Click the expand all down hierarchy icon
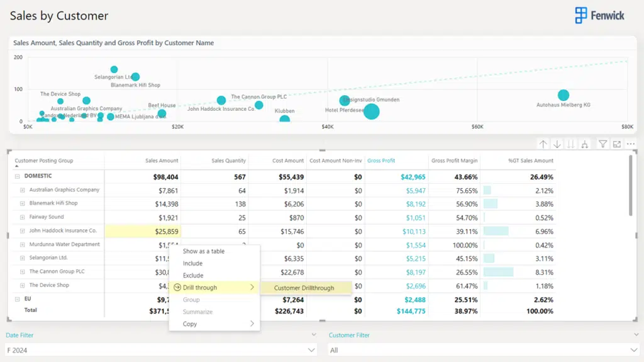This screenshot has width=644, height=362. pyautogui.click(x=585, y=144)
